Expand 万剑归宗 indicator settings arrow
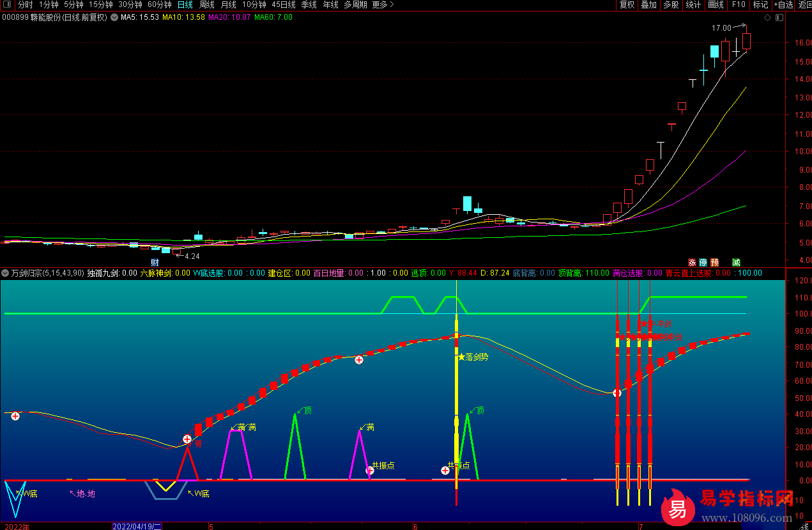Image resolution: width=812 pixels, height=530 pixels. 5,273
